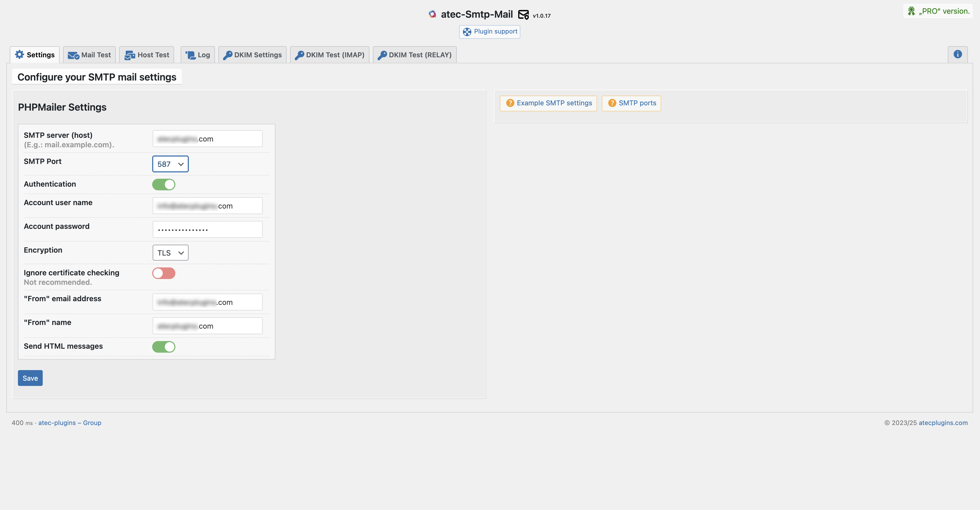Click the Account password field
980x510 pixels.
pyautogui.click(x=207, y=229)
